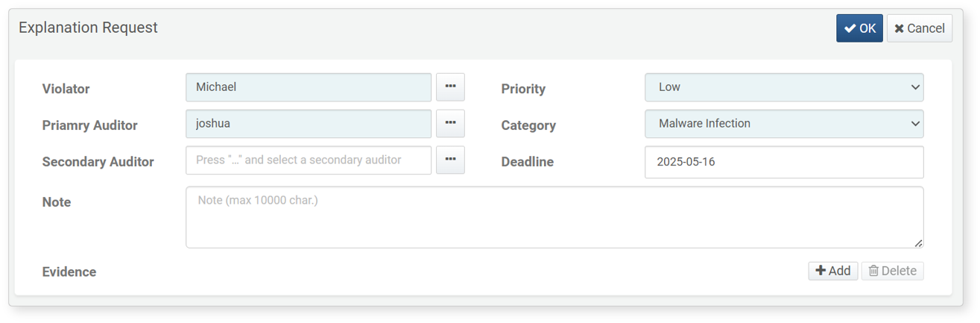Click the Deadline field label

click(x=528, y=162)
